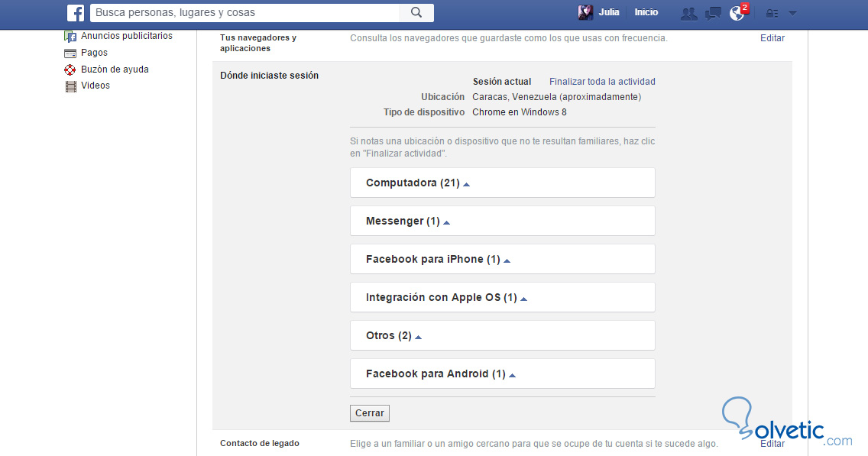The height and width of the screenshot is (456, 868).
Task: Go to Inicio in the top bar
Action: tap(646, 12)
